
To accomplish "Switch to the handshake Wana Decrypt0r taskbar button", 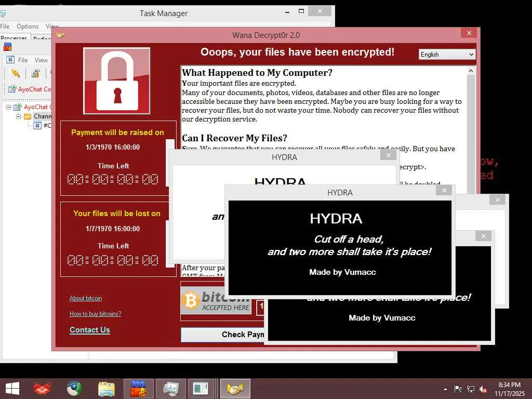I will pyautogui.click(x=235, y=389).
